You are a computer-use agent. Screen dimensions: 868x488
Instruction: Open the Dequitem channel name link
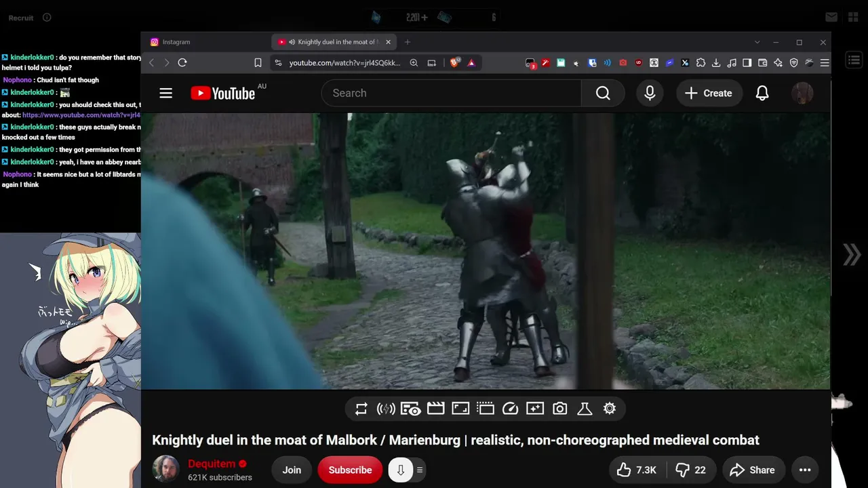pos(211,464)
